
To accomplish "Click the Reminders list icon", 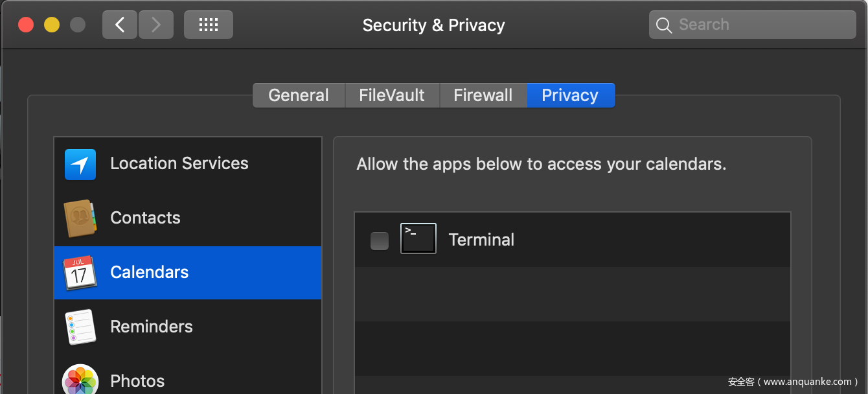I will 80,327.
